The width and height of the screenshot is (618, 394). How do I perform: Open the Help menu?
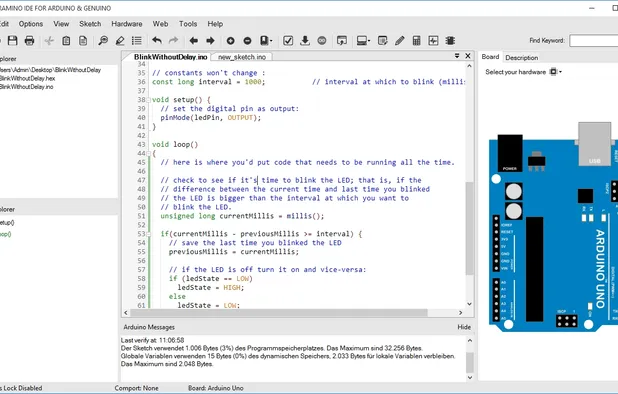point(215,24)
